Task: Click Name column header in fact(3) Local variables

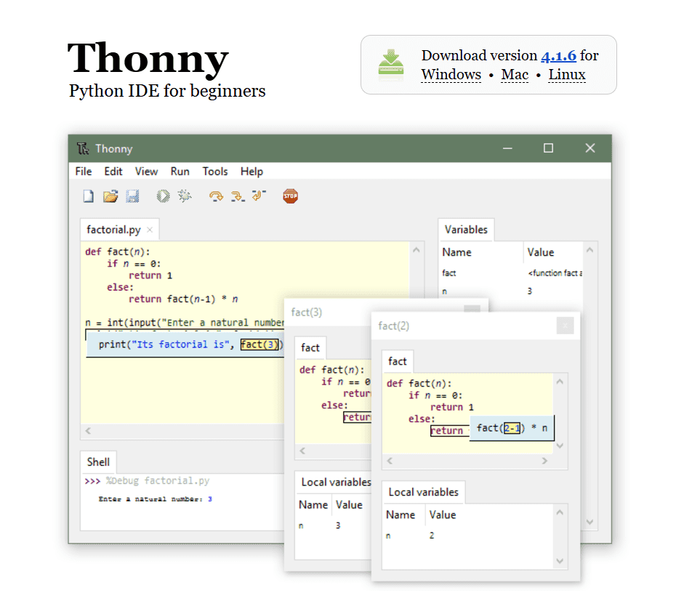Action: [x=313, y=504]
